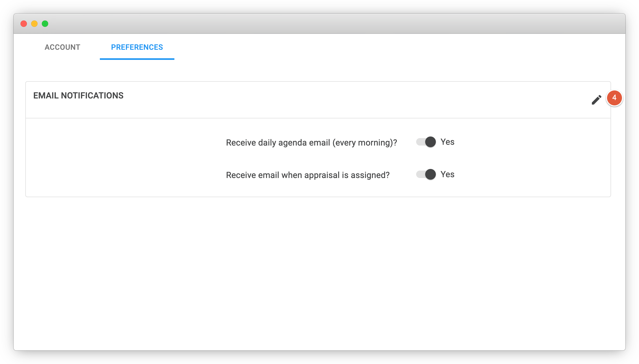Select the PREFERENCES tab
The image size is (639, 364).
pos(137,47)
